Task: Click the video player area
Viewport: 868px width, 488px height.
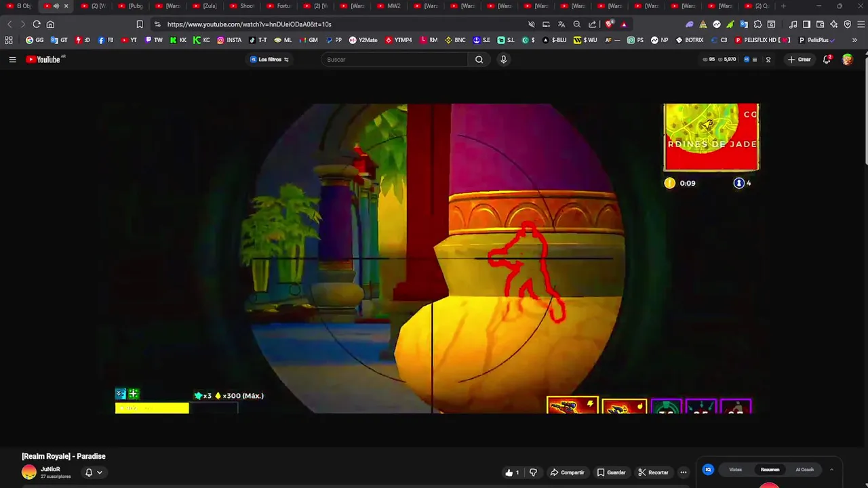Action: pyautogui.click(x=434, y=258)
